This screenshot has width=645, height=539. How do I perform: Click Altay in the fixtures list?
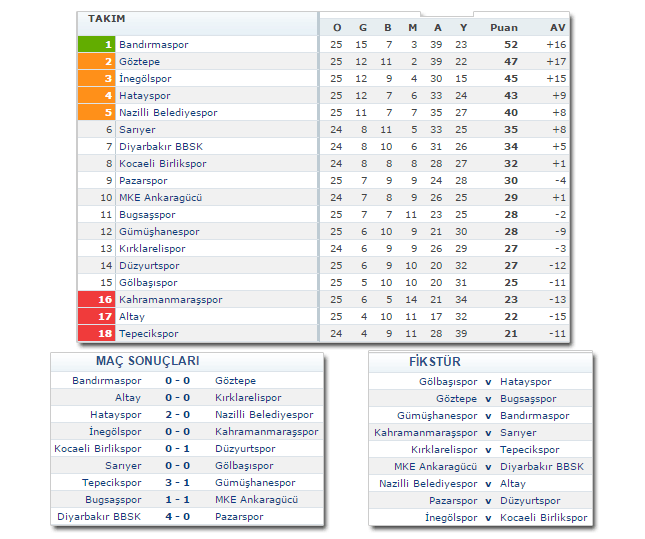[512, 484]
